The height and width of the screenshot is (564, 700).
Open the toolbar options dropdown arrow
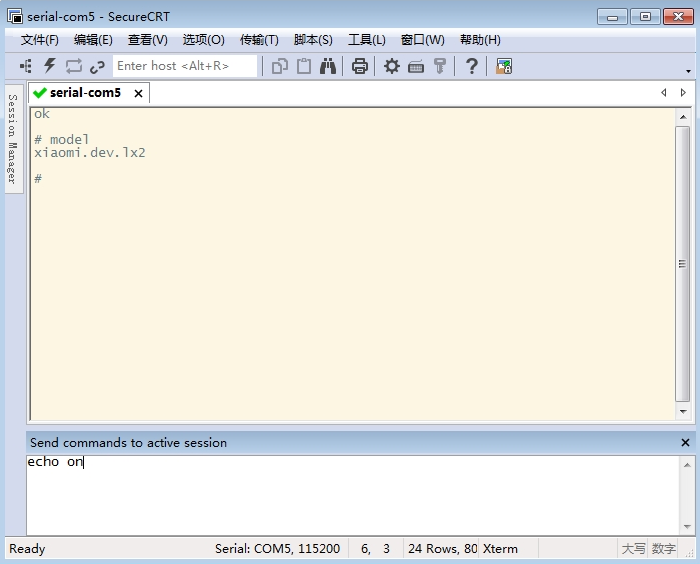tap(688, 71)
